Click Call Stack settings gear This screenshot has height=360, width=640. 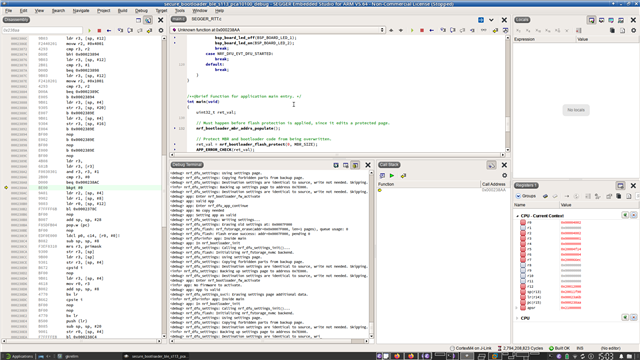pyautogui.click(x=504, y=176)
